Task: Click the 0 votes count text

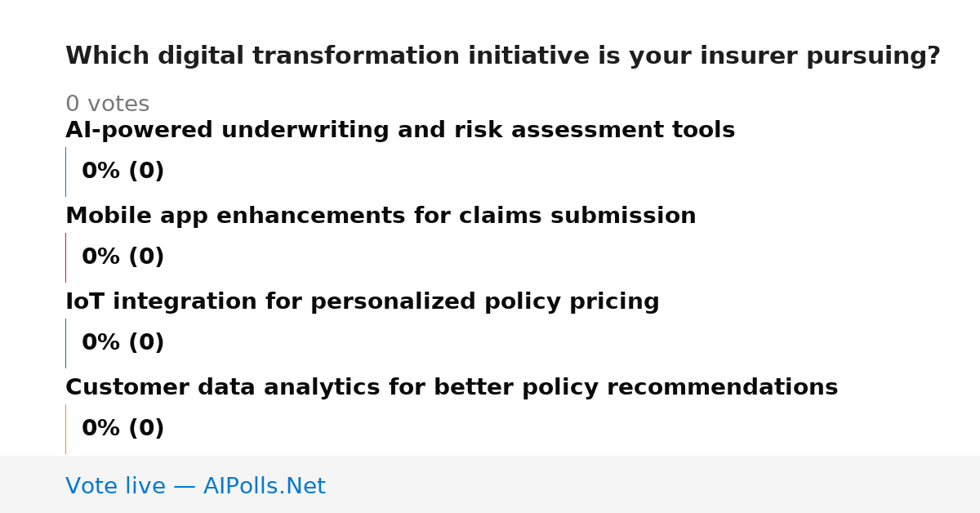Action: pos(107,105)
